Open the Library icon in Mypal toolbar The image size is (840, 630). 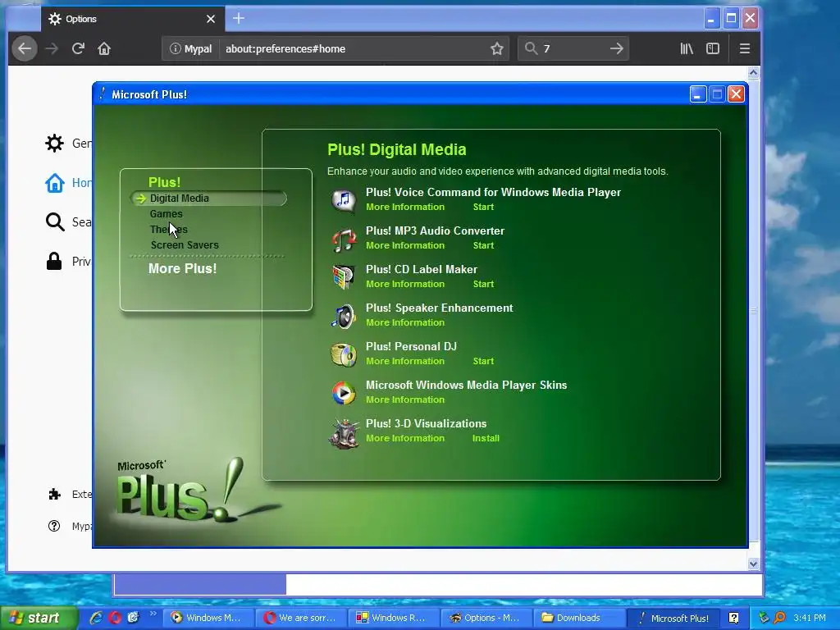(x=687, y=48)
